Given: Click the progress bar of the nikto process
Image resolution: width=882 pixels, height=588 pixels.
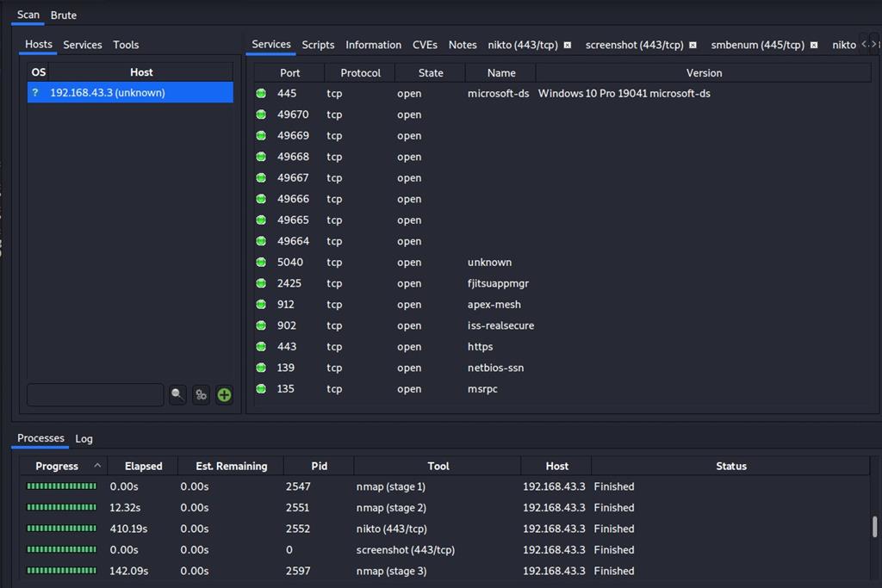Looking at the screenshot, I should (61, 529).
